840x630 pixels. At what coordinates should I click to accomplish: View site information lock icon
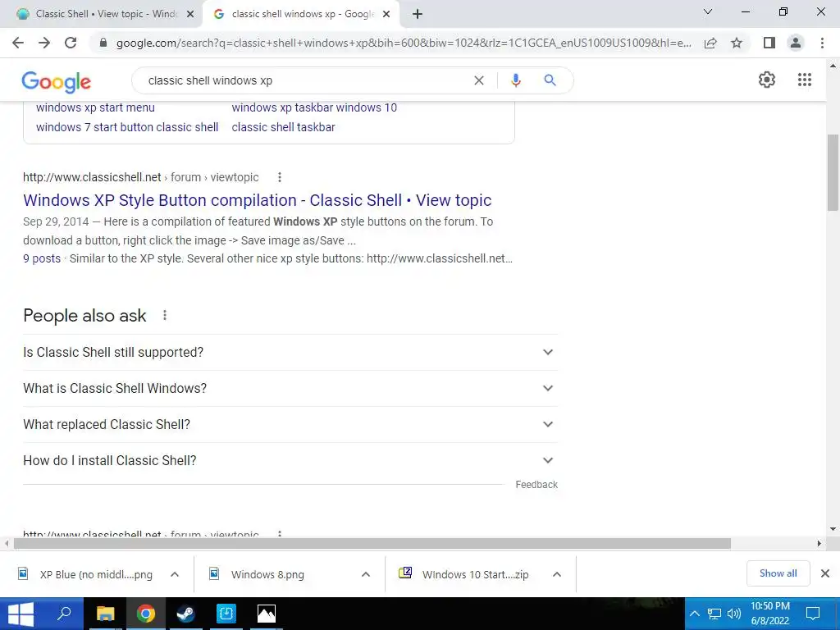(x=103, y=43)
